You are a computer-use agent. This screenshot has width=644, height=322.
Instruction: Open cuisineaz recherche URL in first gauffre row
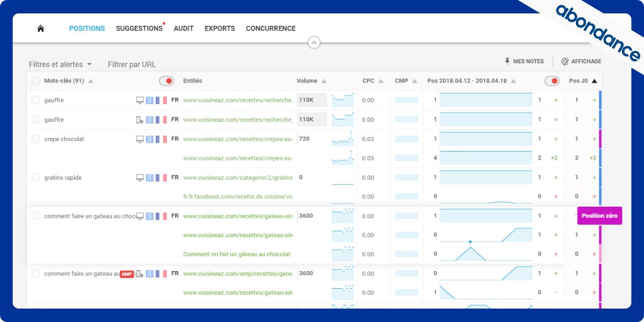pos(238,100)
